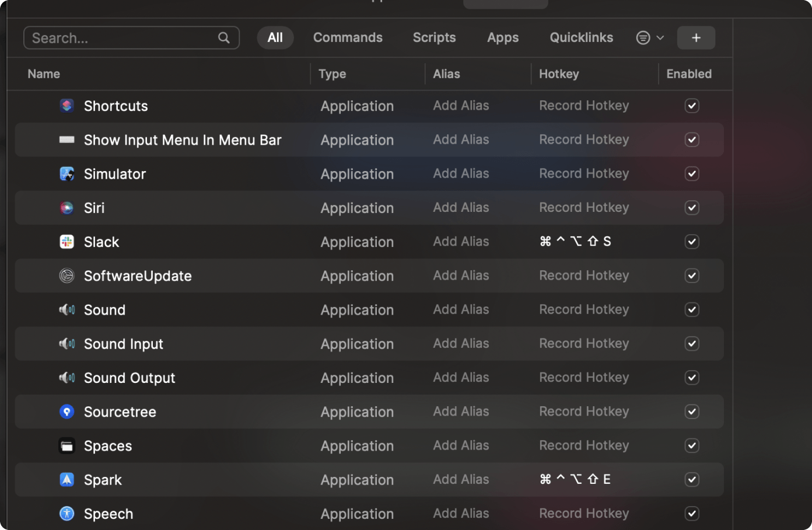Switch to the Commands tab

pyautogui.click(x=348, y=38)
